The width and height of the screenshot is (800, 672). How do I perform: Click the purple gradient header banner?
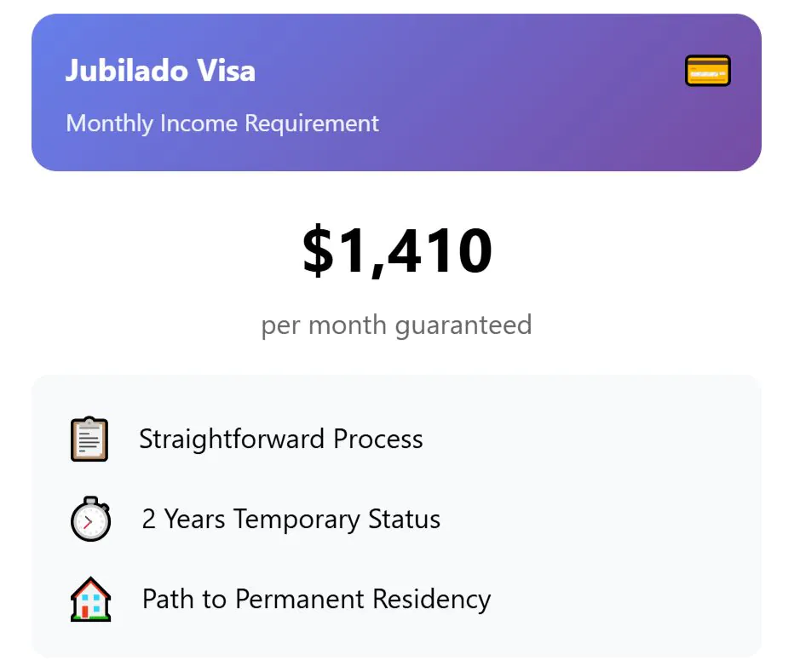tap(396, 92)
